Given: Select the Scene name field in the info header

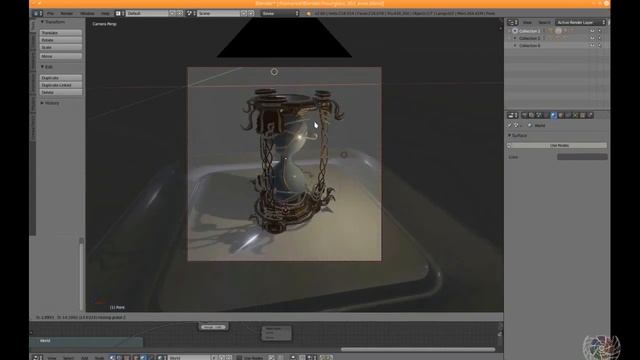Looking at the screenshot, I should coord(218,13).
